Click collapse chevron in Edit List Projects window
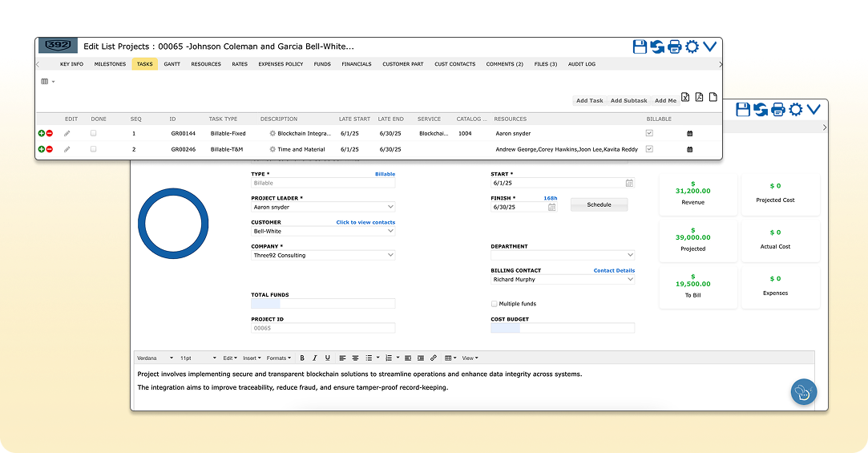Viewport: 868px width, 453px height. click(x=709, y=46)
